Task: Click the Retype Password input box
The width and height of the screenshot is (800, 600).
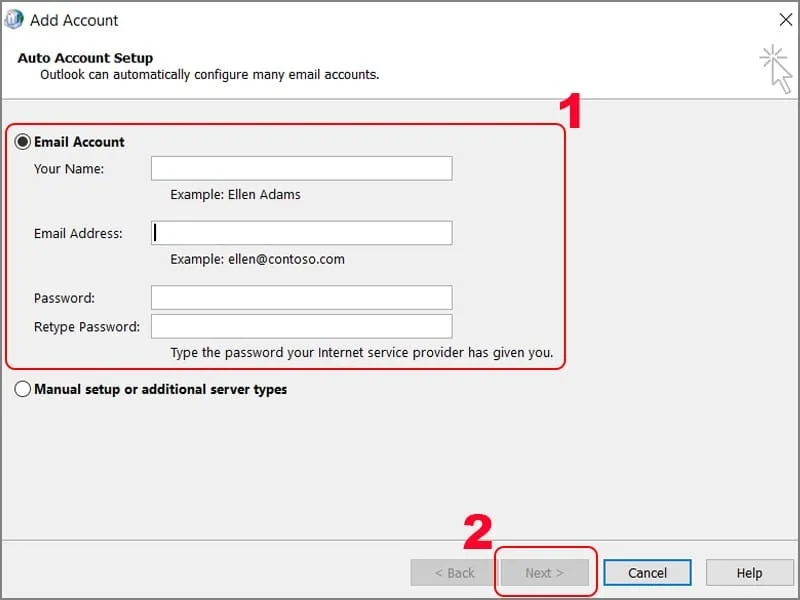Action: coord(301,326)
